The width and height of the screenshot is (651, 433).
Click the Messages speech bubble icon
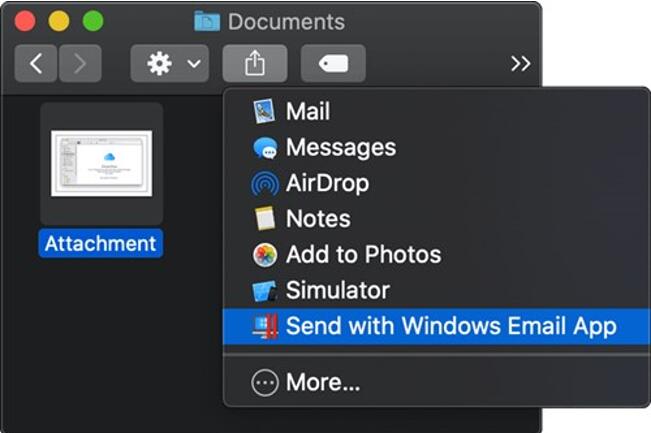[x=265, y=148]
